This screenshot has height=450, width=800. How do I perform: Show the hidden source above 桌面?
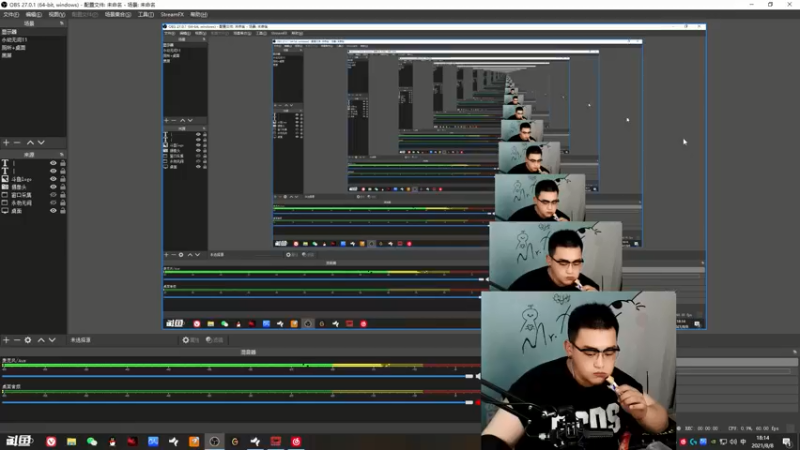(53, 203)
